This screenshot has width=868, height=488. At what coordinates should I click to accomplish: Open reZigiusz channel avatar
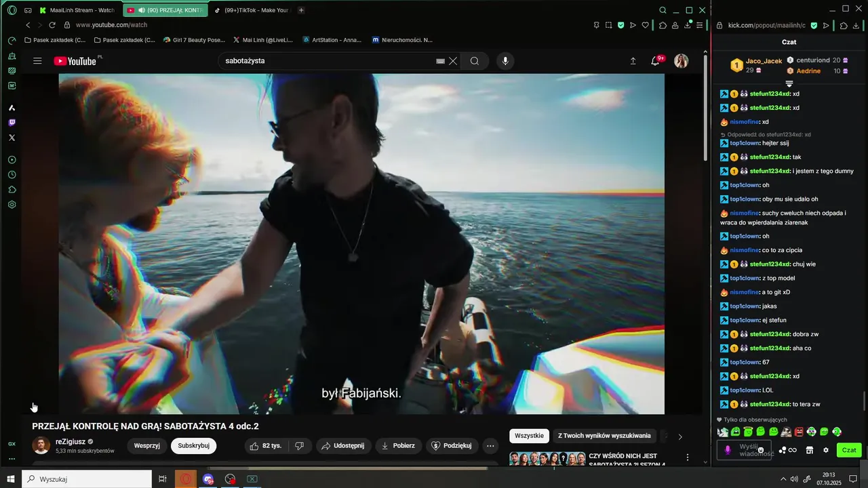(41, 446)
